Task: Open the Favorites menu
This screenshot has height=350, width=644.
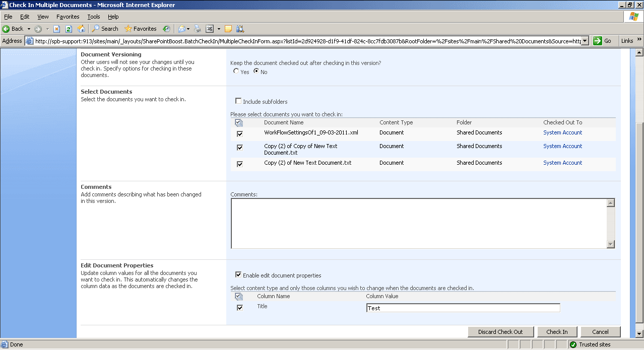Action: coord(68,17)
